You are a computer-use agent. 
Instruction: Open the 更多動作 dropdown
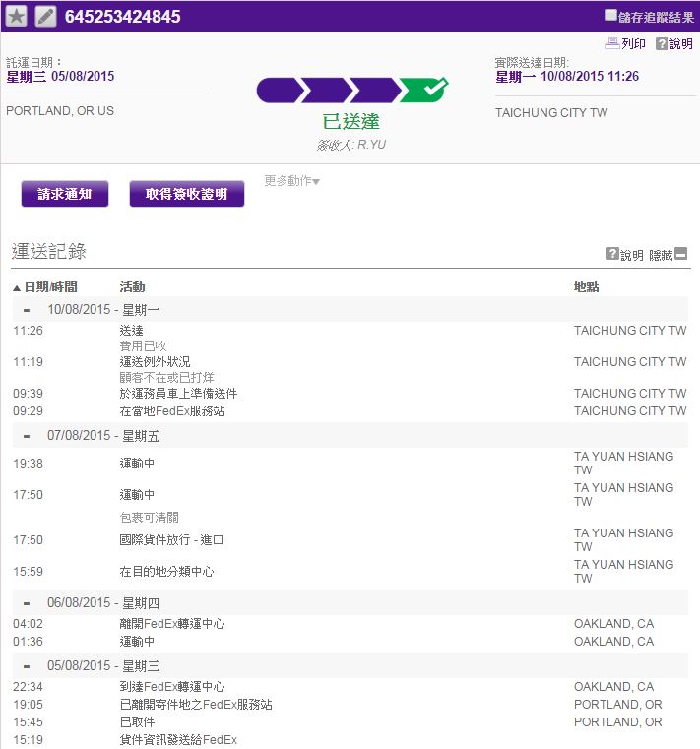(292, 181)
